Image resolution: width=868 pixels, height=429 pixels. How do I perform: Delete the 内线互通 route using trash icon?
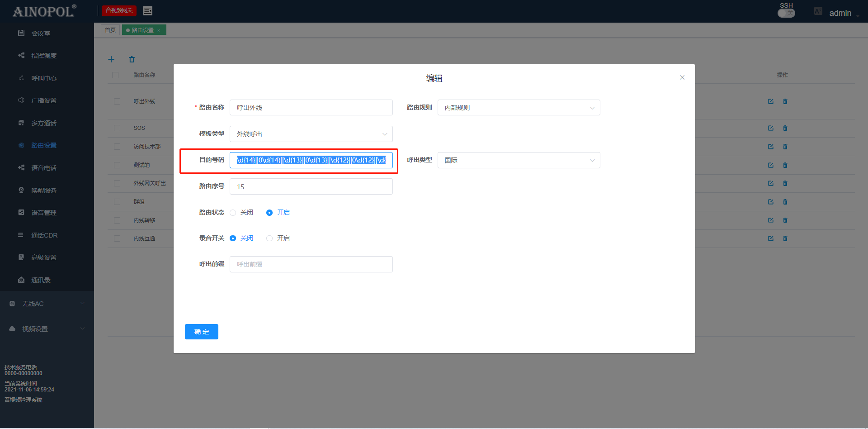(x=785, y=238)
